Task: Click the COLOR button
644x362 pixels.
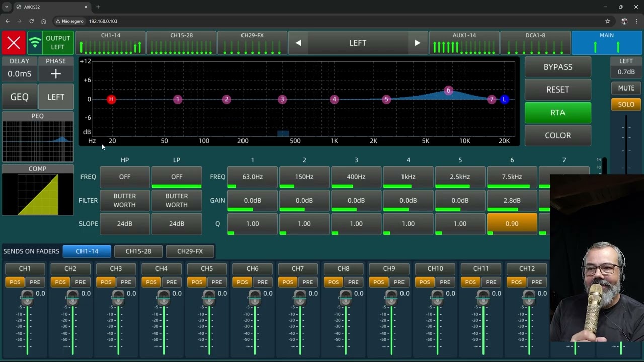Action: click(558, 135)
